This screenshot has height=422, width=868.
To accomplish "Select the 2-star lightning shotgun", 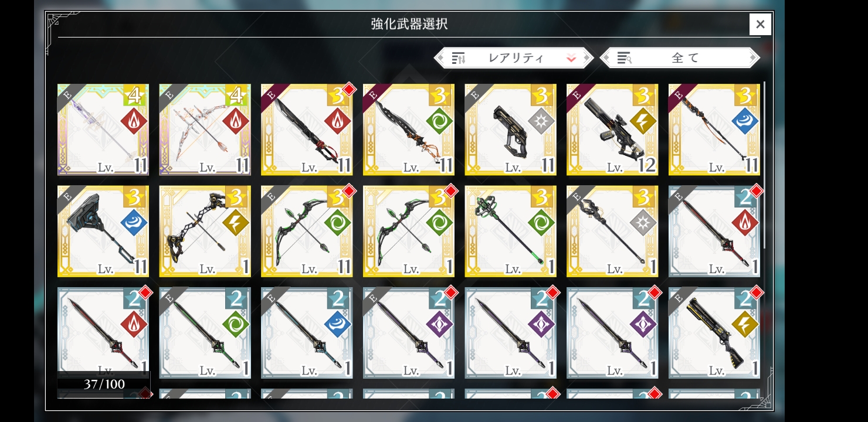I will (714, 333).
